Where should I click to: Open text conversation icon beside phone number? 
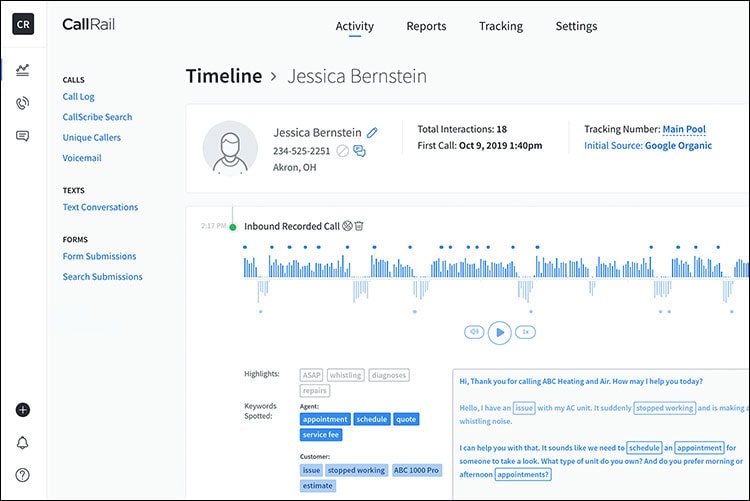pos(359,151)
